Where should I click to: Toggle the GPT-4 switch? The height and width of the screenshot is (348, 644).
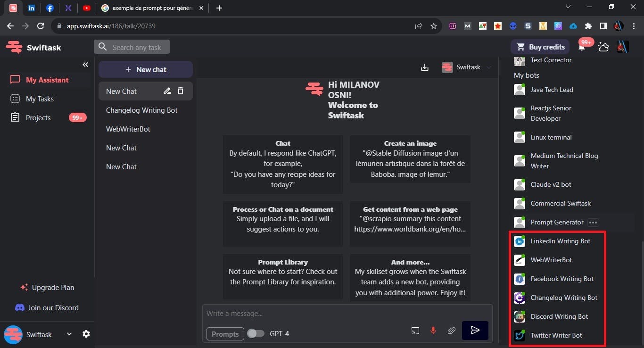[256, 334]
